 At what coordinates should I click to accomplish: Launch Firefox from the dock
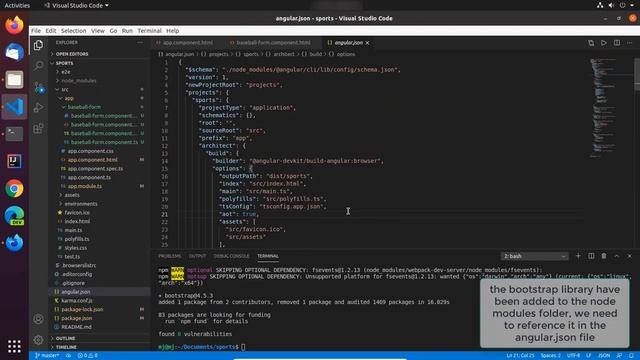[14, 25]
